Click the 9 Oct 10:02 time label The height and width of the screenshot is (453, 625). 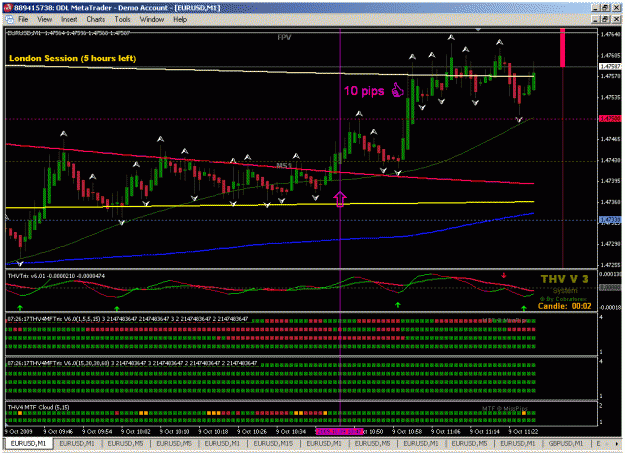(x=136, y=431)
